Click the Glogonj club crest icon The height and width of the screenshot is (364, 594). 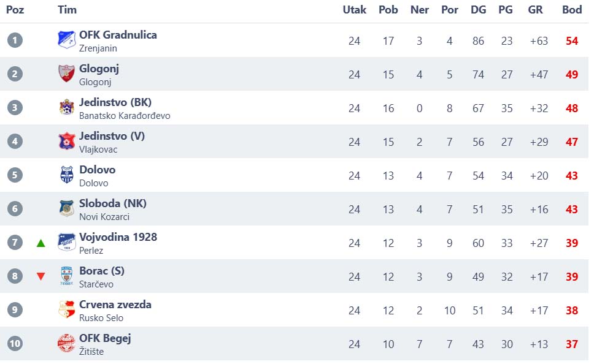[x=66, y=74]
